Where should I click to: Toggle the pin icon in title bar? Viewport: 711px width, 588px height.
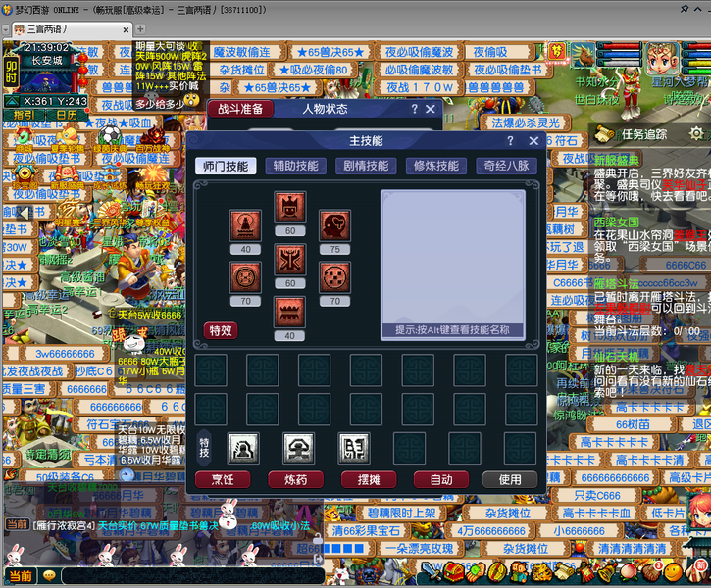click(685, 9)
